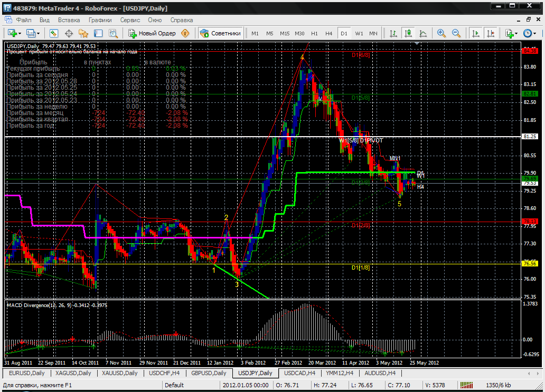Open the Strategy Tester icon

[x=112, y=33]
